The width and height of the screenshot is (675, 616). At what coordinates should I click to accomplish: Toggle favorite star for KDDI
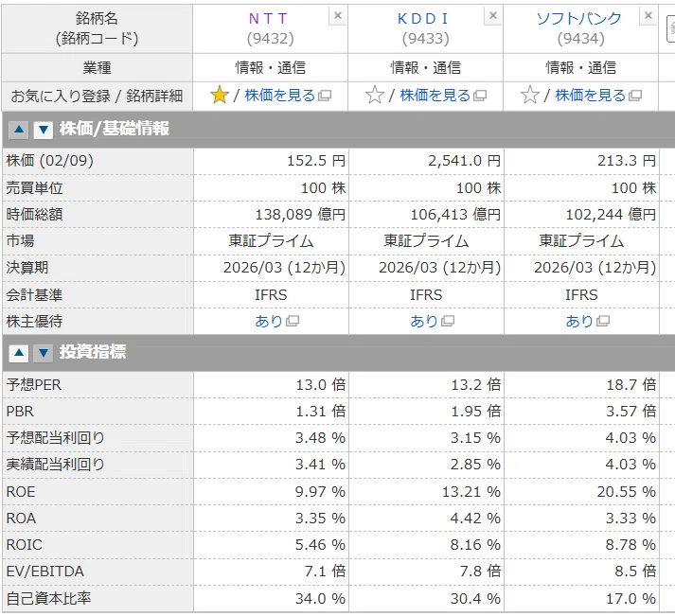375,95
